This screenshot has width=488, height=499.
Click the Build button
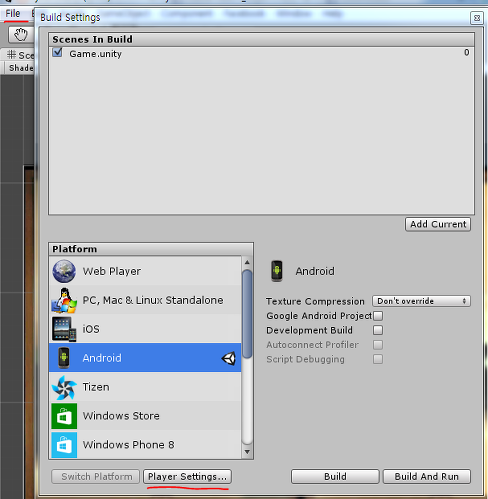click(x=335, y=477)
